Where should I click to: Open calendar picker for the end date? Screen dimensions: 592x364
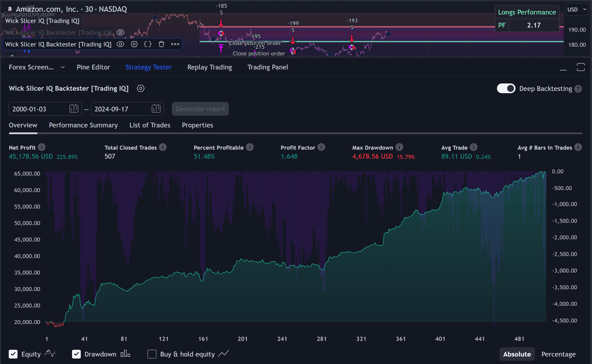(x=156, y=109)
